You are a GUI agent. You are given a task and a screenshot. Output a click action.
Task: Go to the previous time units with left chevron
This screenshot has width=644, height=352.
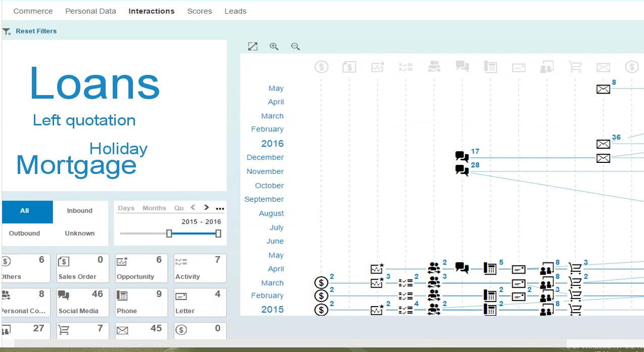(193, 208)
